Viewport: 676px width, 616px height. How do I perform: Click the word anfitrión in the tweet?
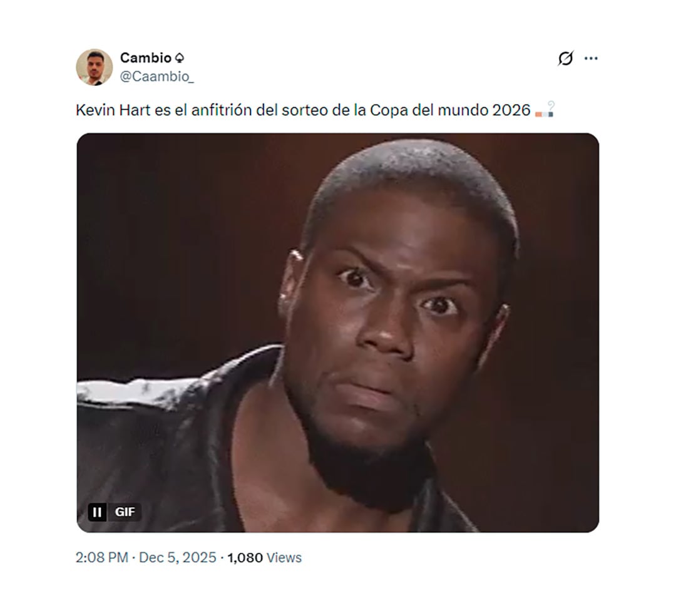[222, 110]
